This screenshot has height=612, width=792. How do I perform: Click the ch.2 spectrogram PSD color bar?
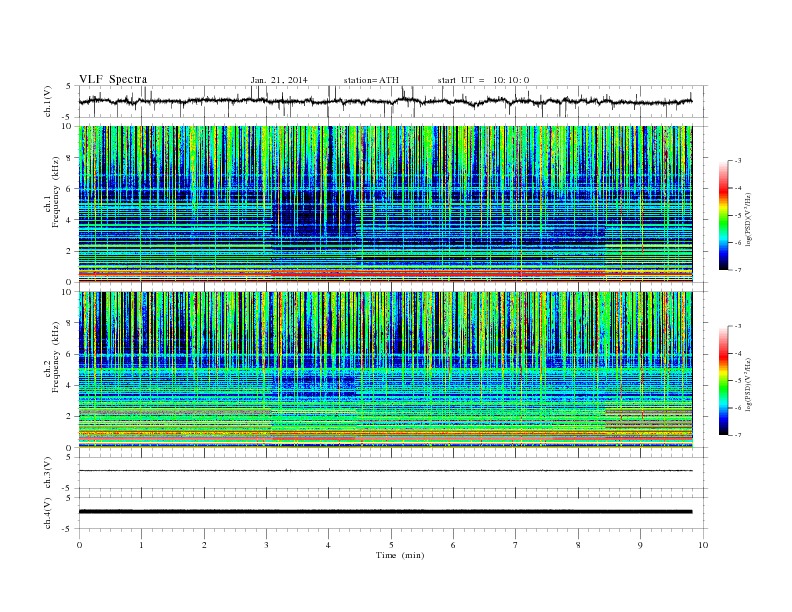pos(723,381)
